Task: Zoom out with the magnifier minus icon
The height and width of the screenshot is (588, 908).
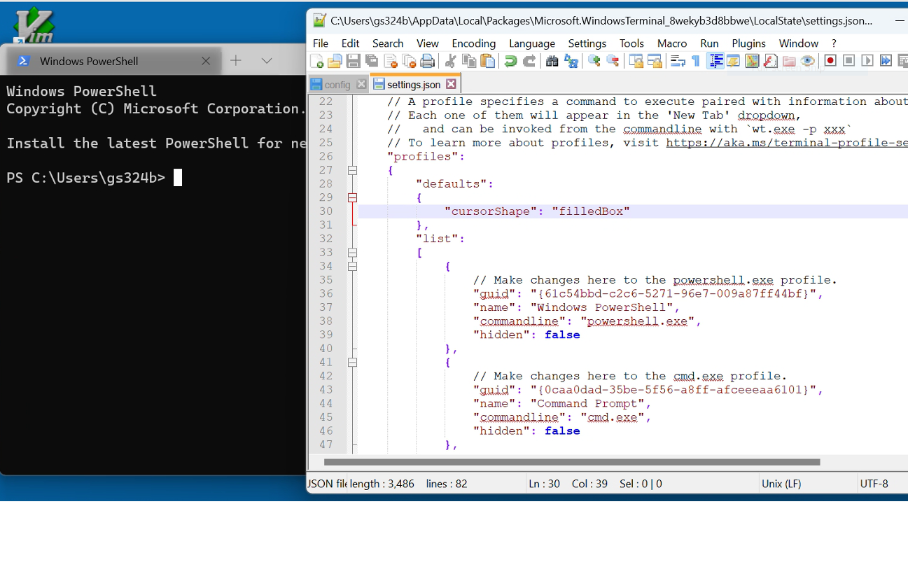Action: coord(613,61)
